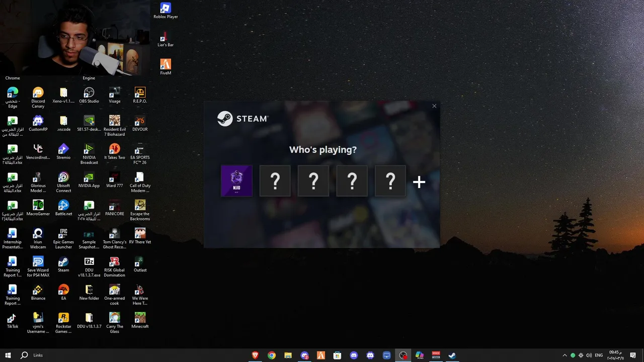Launch R.E.P.O. desktop shortcut
The height and width of the screenshot is (362, 644).
point(140,96)
